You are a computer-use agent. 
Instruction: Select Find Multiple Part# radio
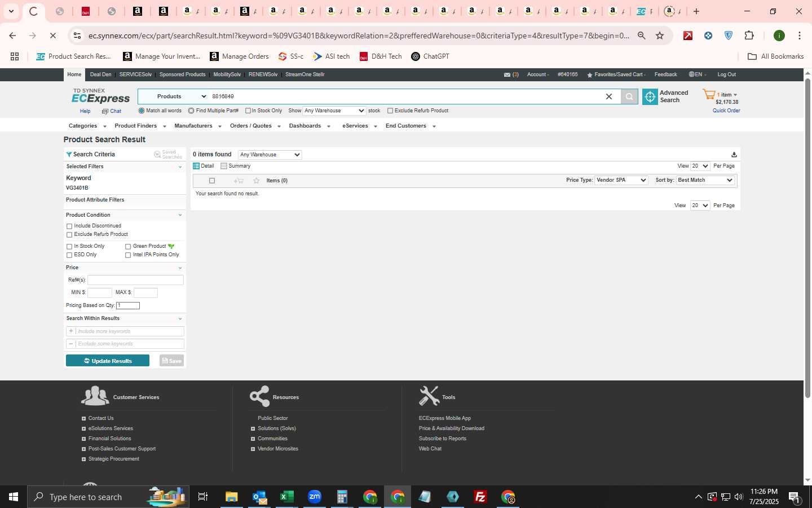[x=191, y=111]
